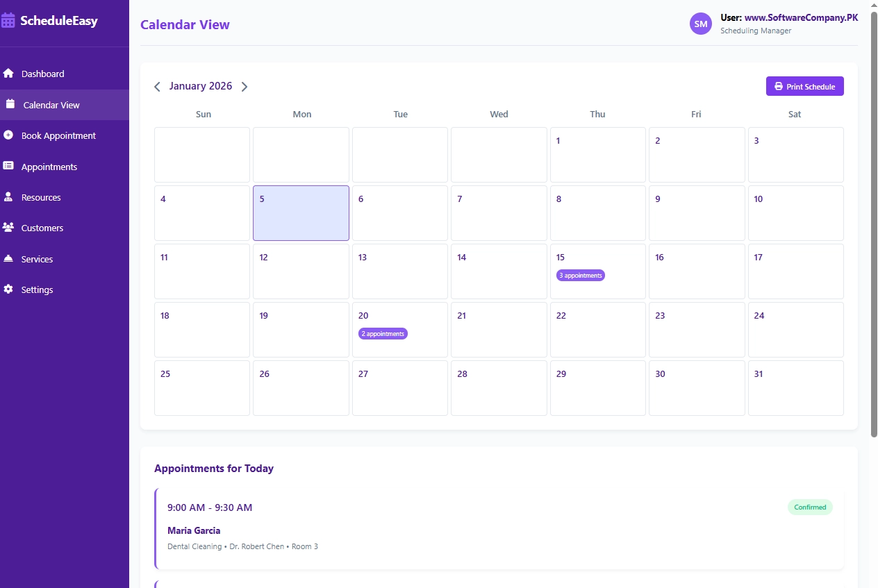Click the ScheduleEasy calendar logo icon
The width and height of the screenshot is (878, 588).
pyautogui.click(x=8, y=20)
